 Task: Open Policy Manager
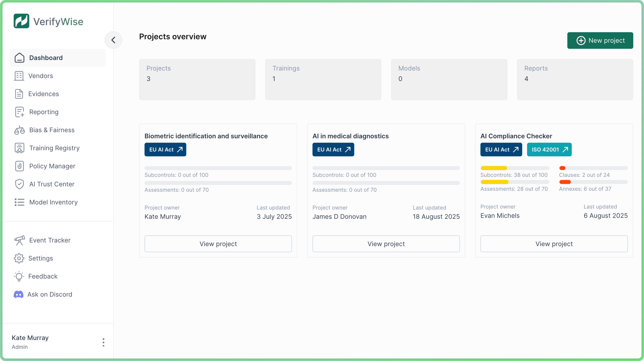pos(58,166)
